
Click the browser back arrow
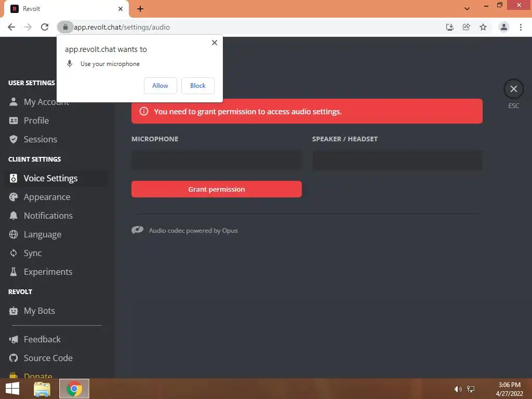pos(11,27)
